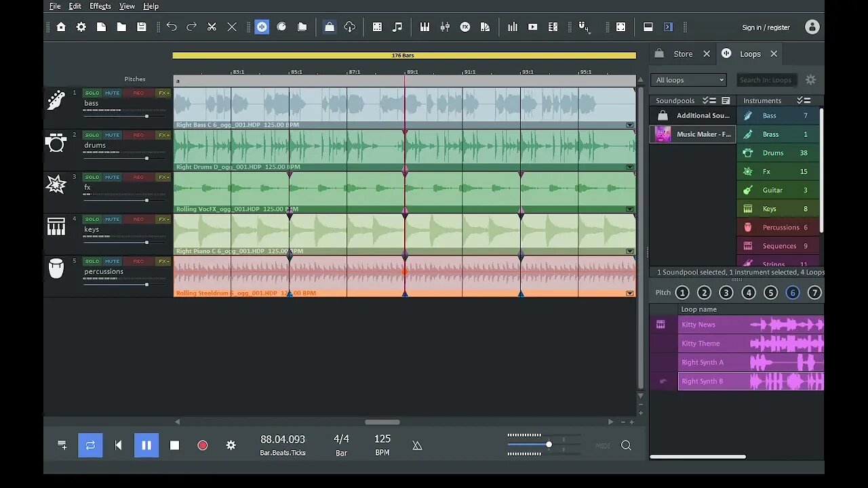Mute the drums track
This screenshot has width=868, height=488.
[112, 135]
